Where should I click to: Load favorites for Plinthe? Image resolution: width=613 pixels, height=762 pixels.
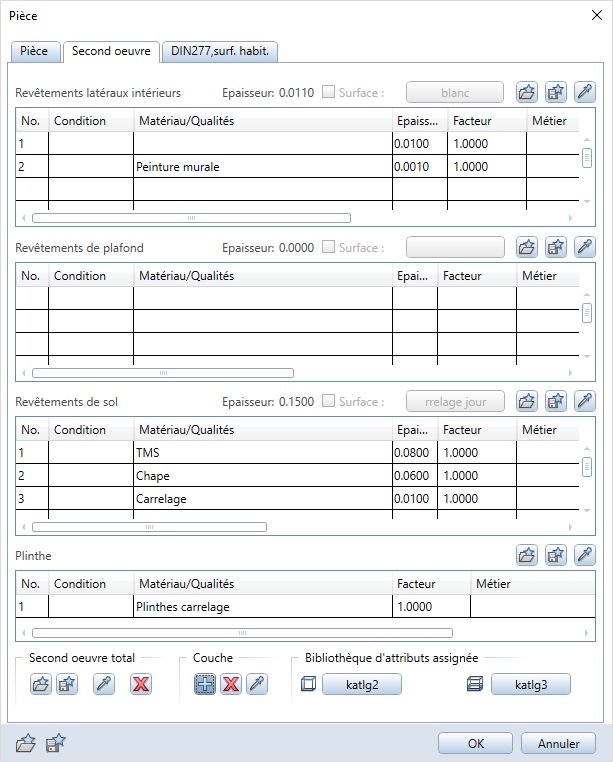pos(526,555)
